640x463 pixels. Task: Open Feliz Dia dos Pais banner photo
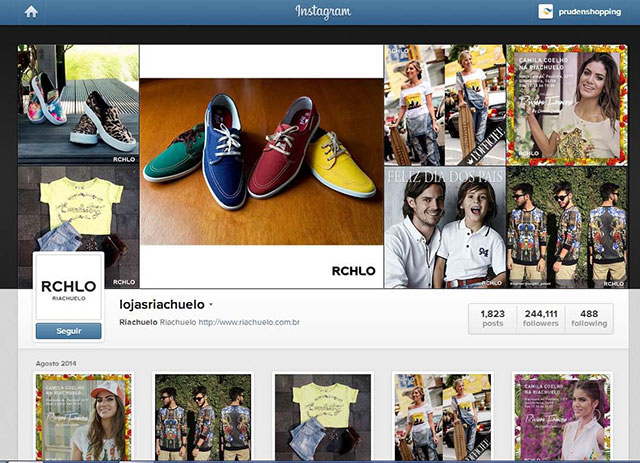pos(444,227)
